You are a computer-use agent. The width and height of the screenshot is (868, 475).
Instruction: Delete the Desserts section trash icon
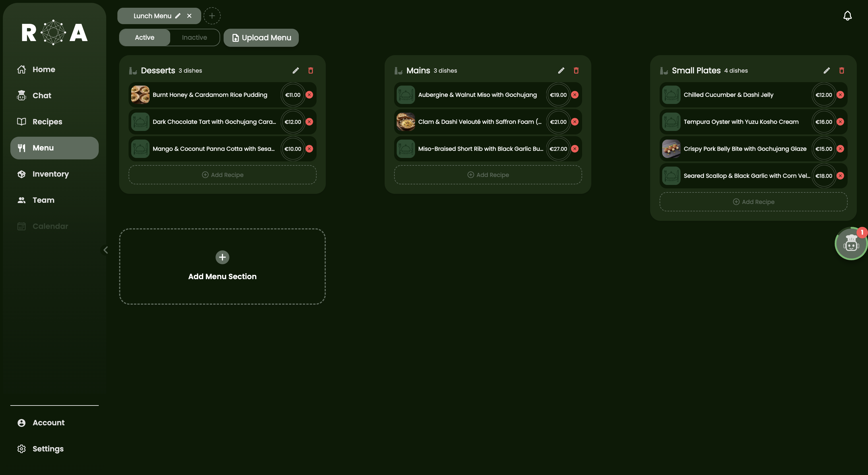click(x=311, y=70)
